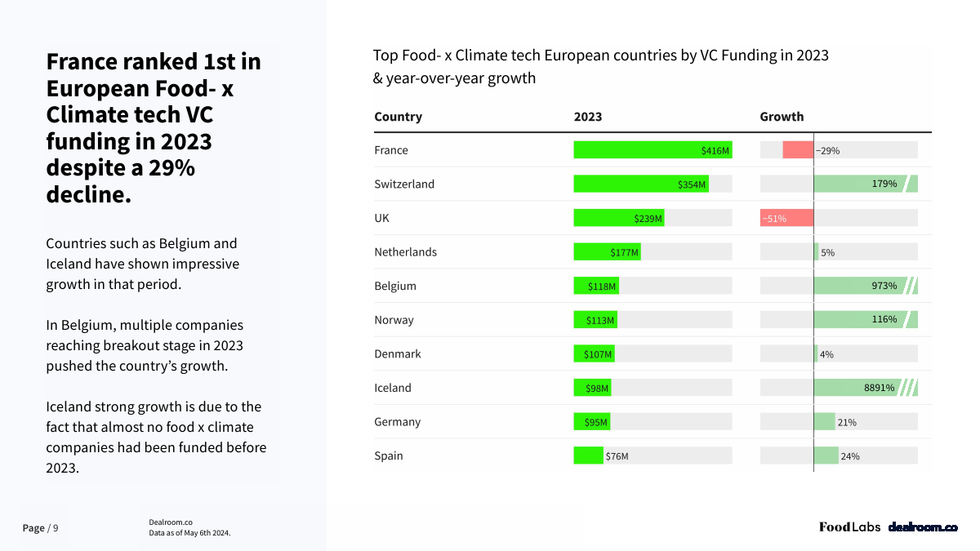The image size is (980, 551).
Task: Click the dealroom.co logo
Action: tap(923, 527)
